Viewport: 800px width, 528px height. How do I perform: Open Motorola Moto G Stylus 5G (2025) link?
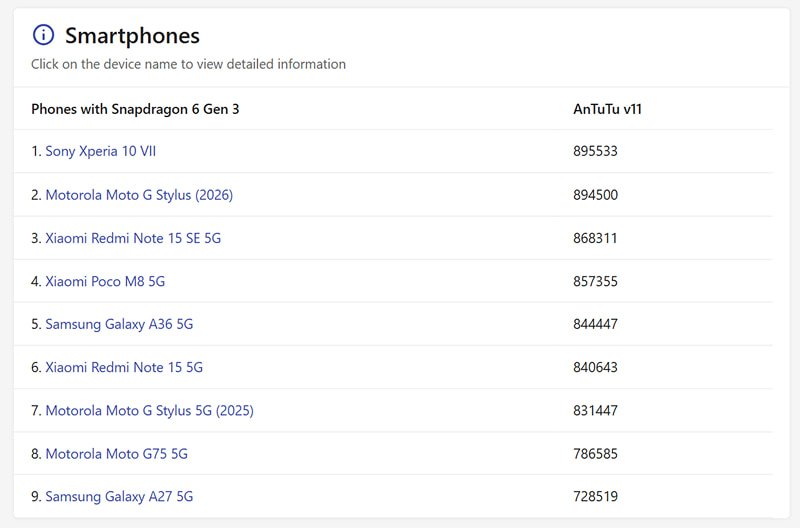pyautogui.click(x=149, y=411)
